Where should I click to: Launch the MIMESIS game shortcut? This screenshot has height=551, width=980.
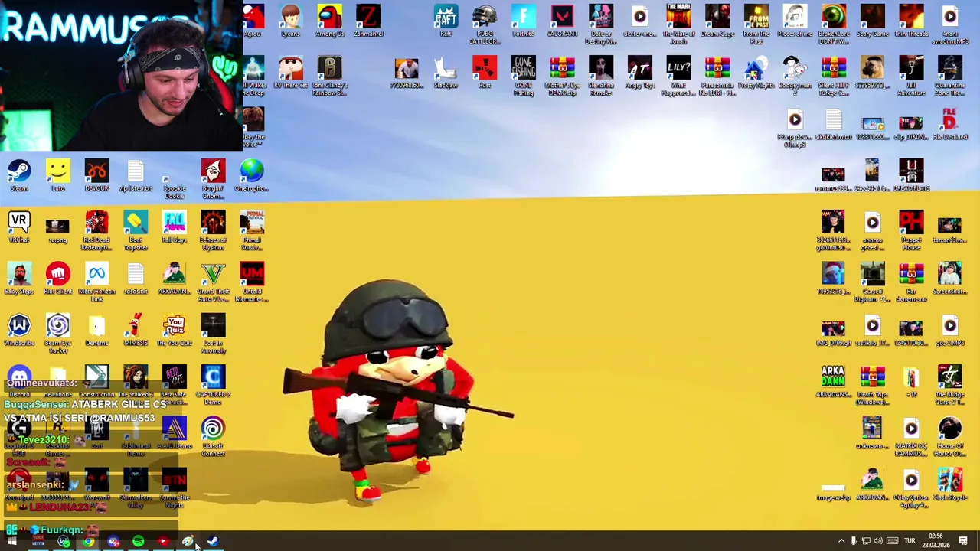coord(136,330)
